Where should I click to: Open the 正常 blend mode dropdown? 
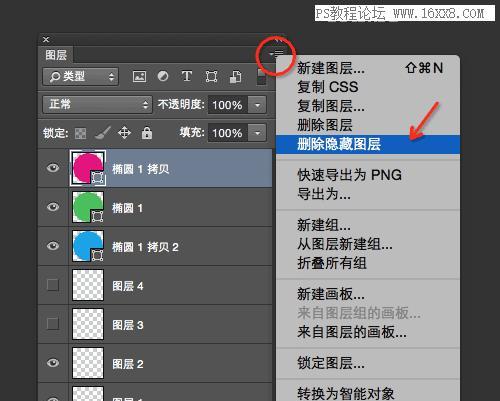[97, 105]
